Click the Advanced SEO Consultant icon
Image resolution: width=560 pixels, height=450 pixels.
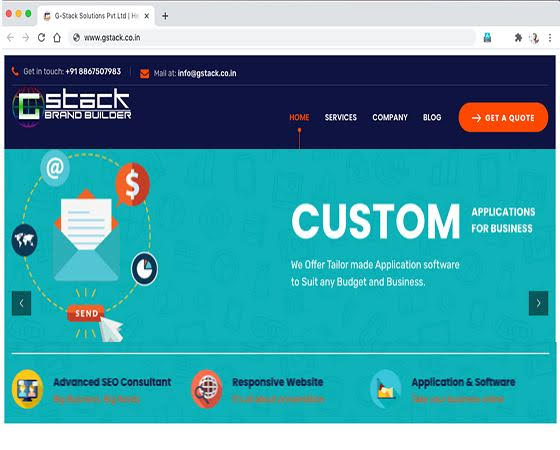28,389
